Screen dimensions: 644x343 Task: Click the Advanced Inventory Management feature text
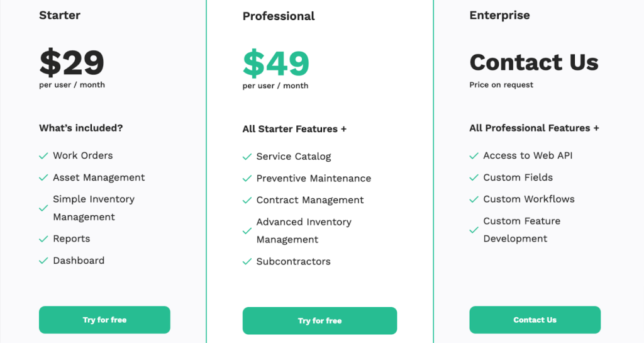pyautogui.click(x=304, y=231)
